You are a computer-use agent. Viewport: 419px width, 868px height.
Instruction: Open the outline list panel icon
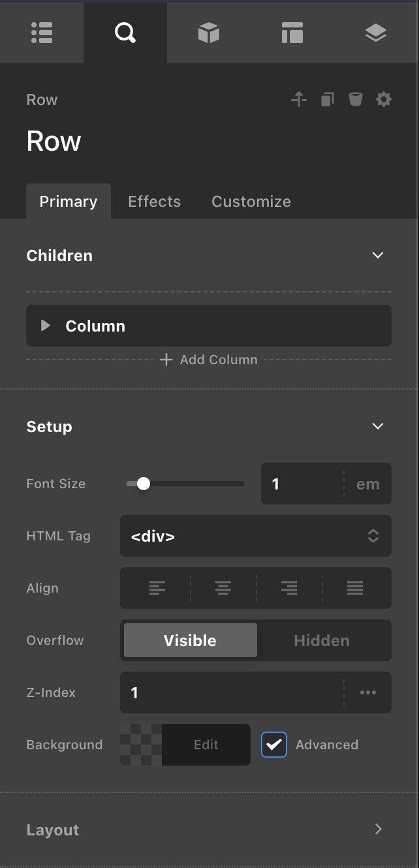coord(42,33)
